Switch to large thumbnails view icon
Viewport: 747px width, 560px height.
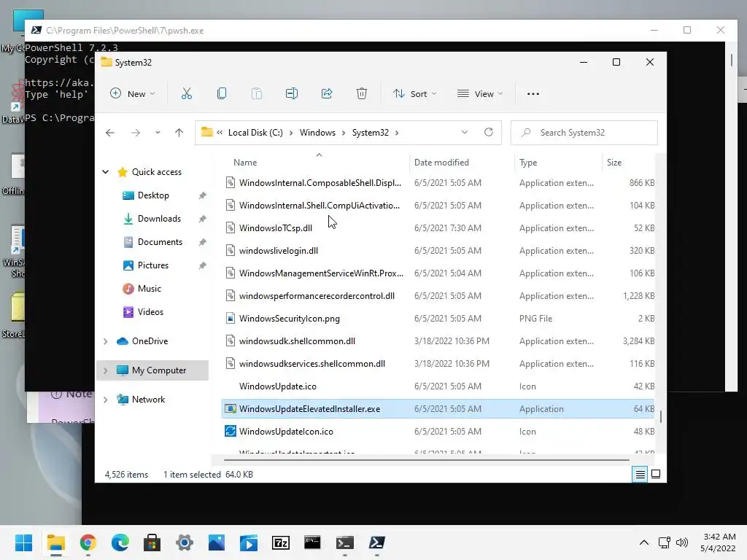coord(656,474)
